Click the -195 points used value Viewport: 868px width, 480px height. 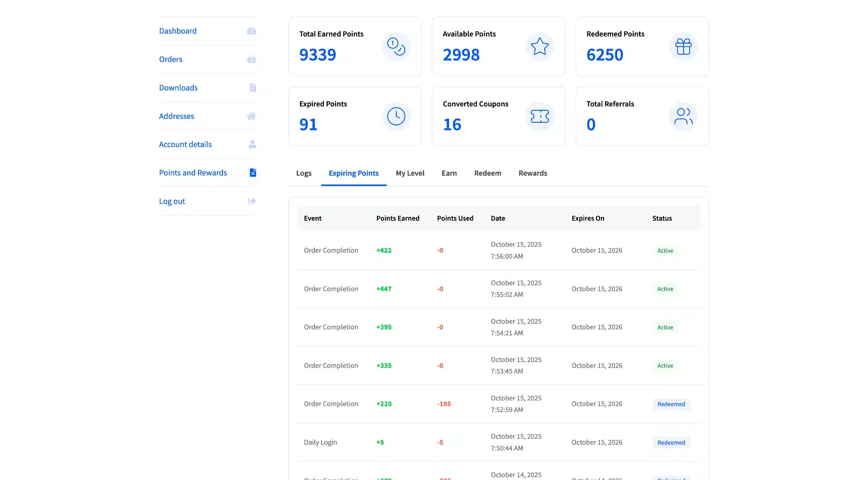pyautogui.click(x=444, y=404)
